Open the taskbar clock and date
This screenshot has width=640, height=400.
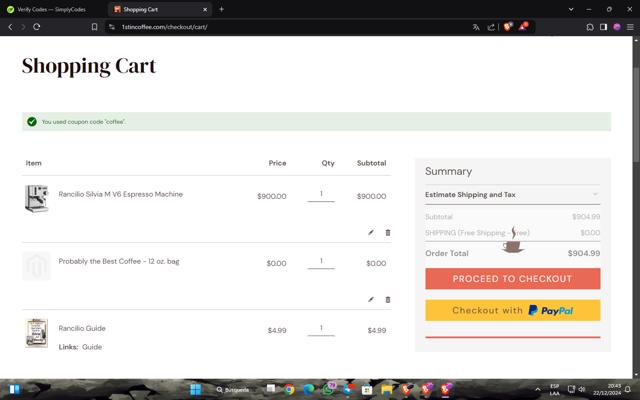[x=607, y=389]
